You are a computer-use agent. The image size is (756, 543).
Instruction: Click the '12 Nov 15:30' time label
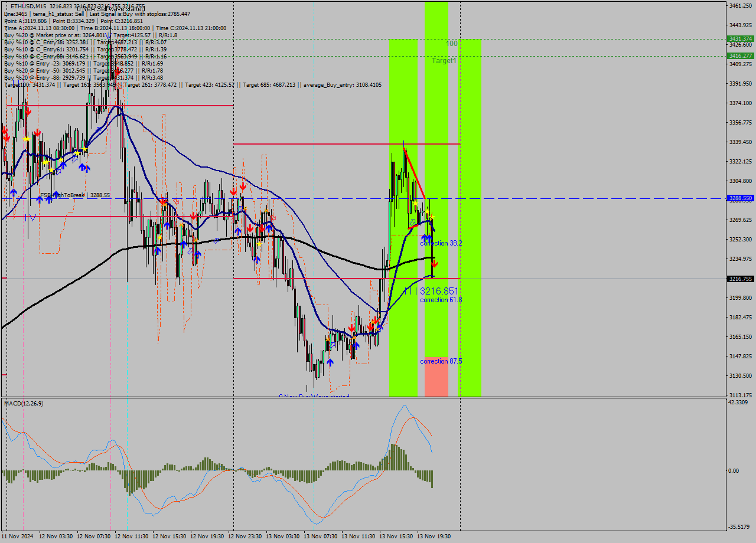[170, 537]
